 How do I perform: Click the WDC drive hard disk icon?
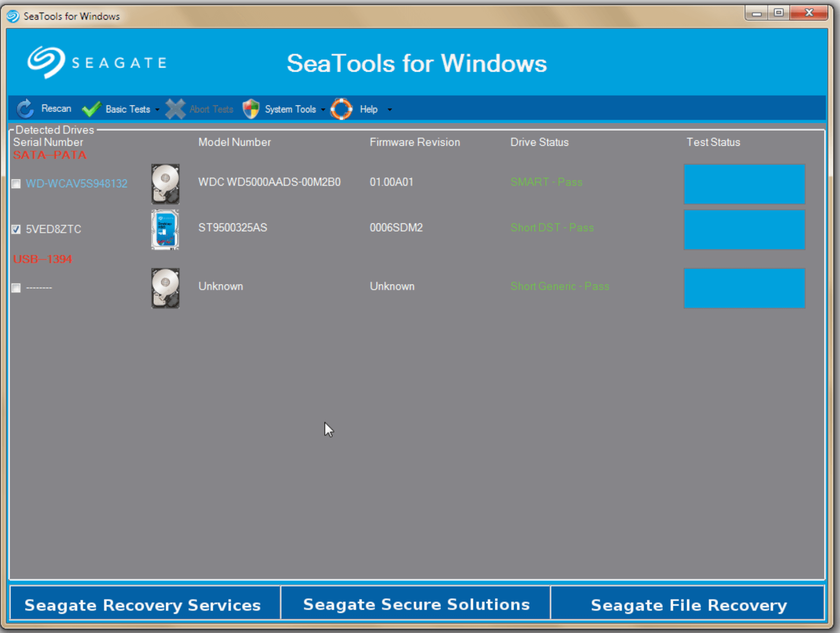pos(165,184)
